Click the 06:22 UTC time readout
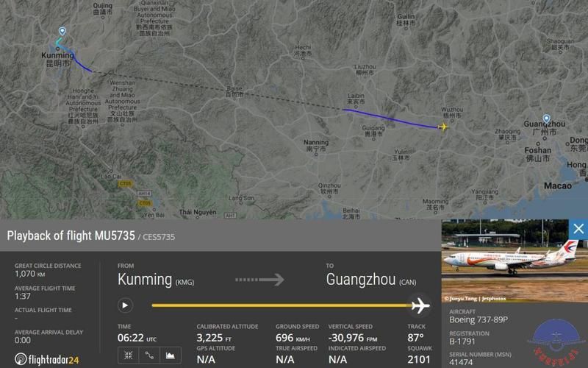Image resolution: width=588 pixels, height=368 pixels. tap(137, 338)
